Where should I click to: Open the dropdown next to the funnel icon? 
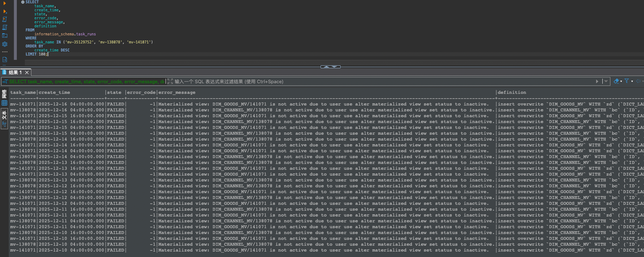(632, 81)
